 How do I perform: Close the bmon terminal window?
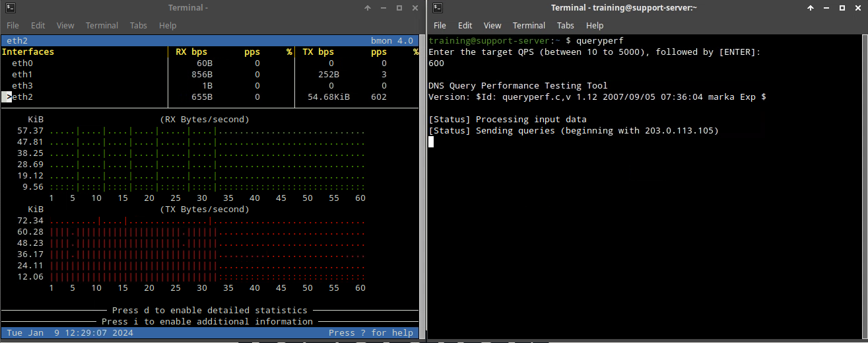pos(414,8)
